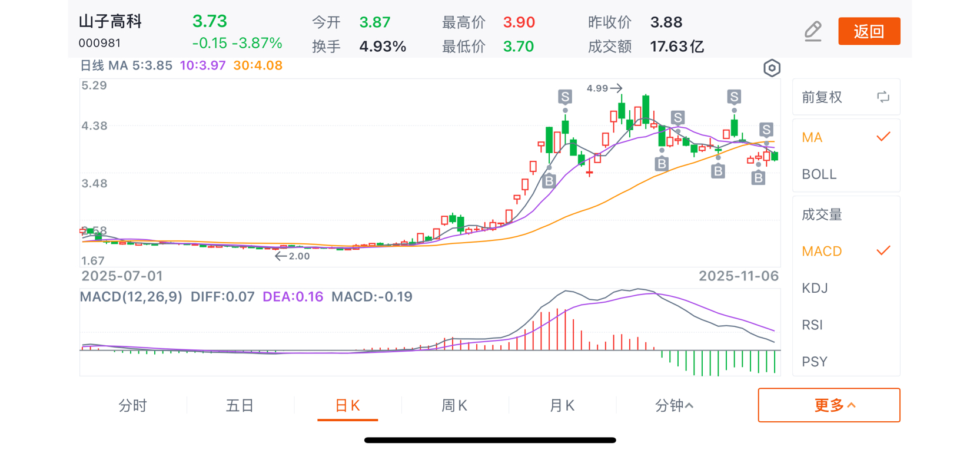Click the DEA:0.16 value
This screenshot has width=980, height=453.
293,297
